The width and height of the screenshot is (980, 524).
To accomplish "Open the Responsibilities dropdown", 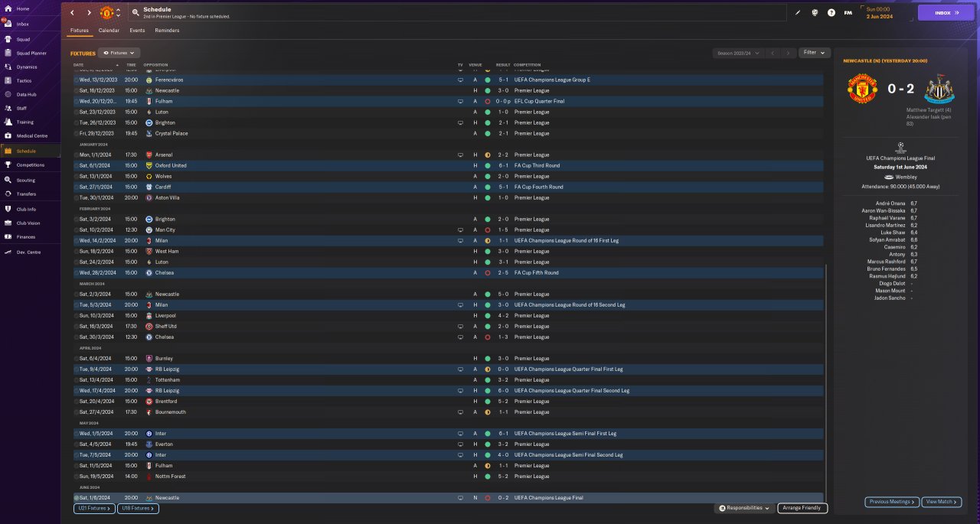I will click(x=744, y=508).
